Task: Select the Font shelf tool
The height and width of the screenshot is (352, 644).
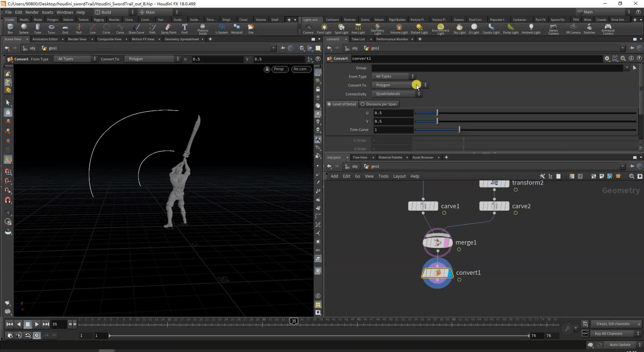Action: point(184,29)
